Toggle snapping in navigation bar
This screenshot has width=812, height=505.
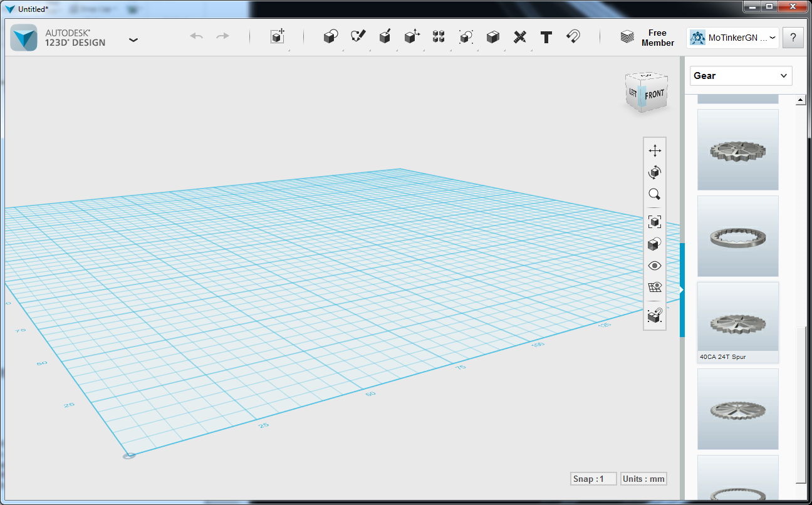coord(655,316)
